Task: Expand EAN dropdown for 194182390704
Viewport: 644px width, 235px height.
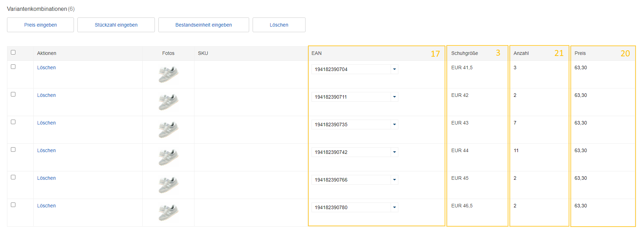Action: click(395, 69)
